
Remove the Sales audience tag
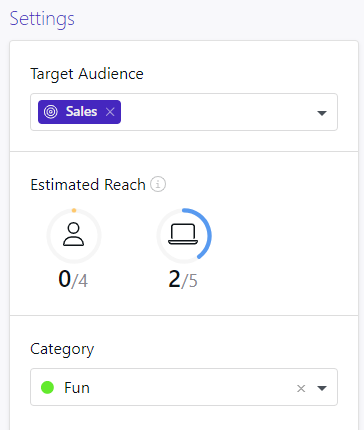pyautogui.click(x=110, y=112)
